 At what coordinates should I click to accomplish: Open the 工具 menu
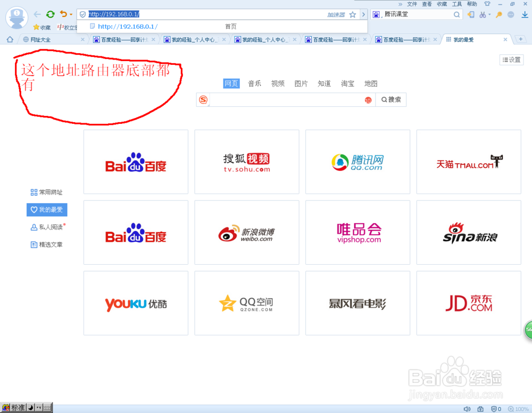pos(456,4)
